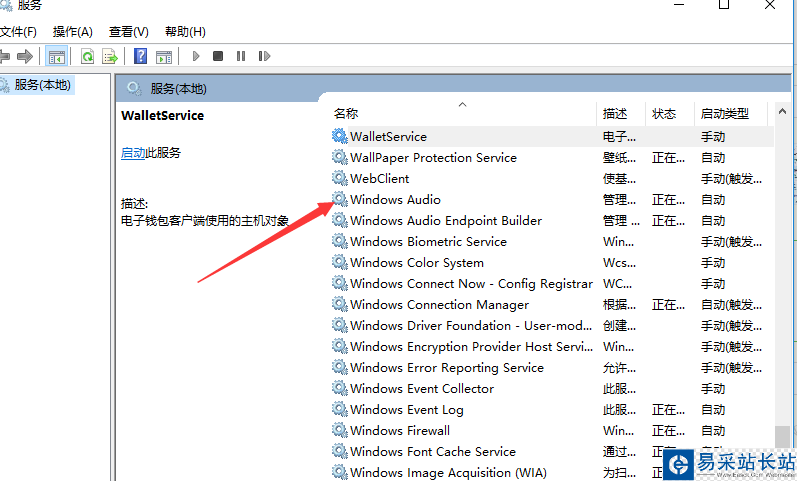
Task: Open the Help question-mark toolbar icon
Action: click(x=140, y=56)
